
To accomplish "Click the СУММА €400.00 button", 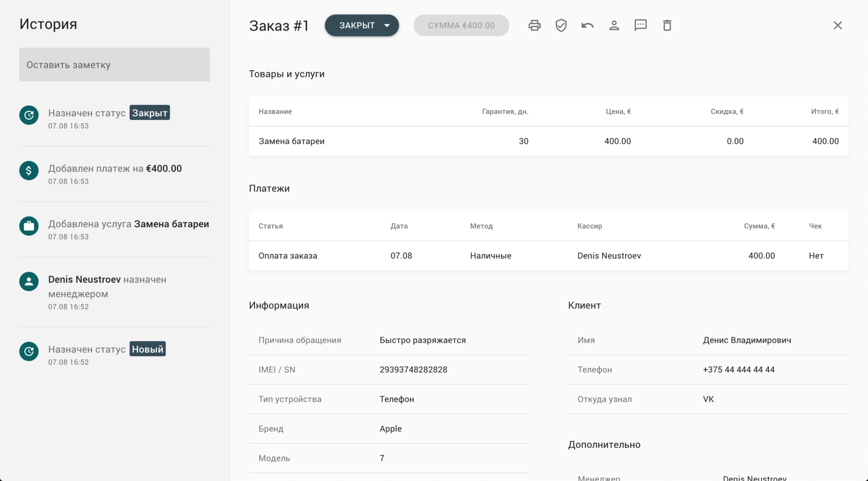I will (461, 25).
